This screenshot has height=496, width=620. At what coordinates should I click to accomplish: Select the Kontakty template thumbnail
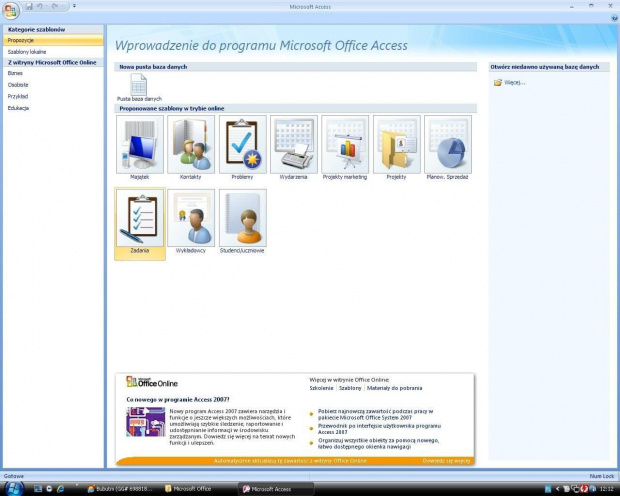(191, 144)
